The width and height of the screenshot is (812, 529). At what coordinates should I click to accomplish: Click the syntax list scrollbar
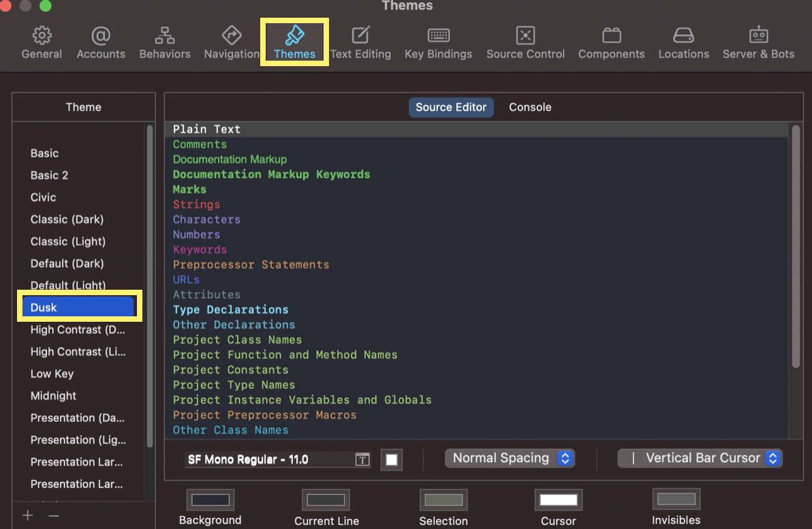pos(796,247)
